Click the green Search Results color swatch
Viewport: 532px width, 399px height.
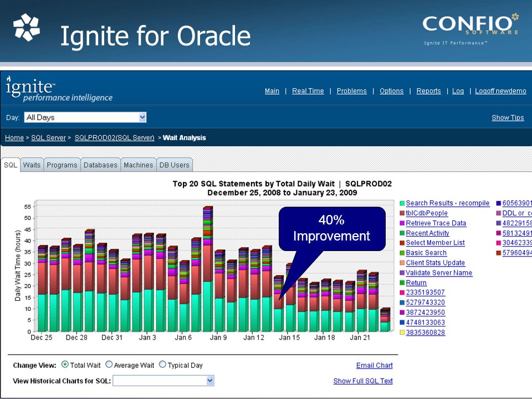402,203
